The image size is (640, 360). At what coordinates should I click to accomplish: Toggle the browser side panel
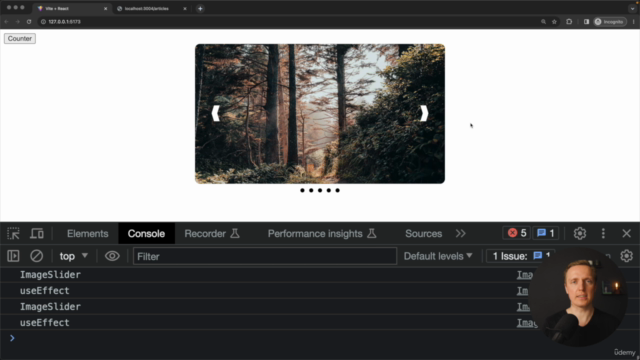(x=586, y=22)
